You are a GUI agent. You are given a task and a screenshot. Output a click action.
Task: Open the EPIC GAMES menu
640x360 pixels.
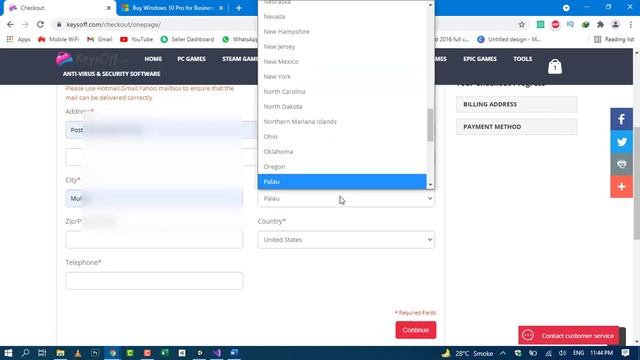coord(480,59)
